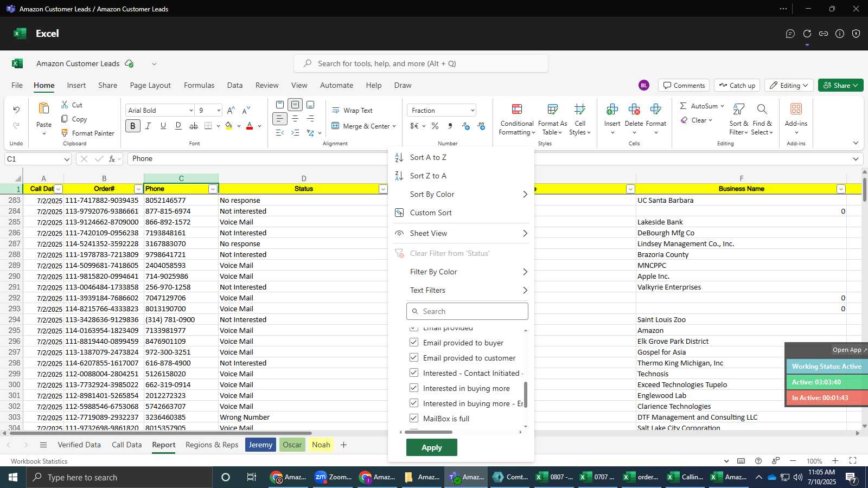Click the Font Color letter A icon

click(250, 126)
